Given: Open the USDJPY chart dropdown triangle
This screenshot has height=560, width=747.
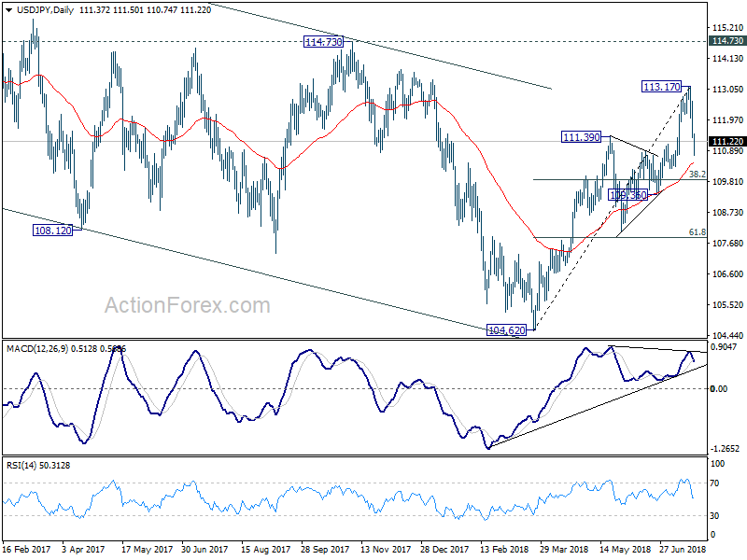Looking at the screenshot, I should pyautogui.click(x=9, y=10).
